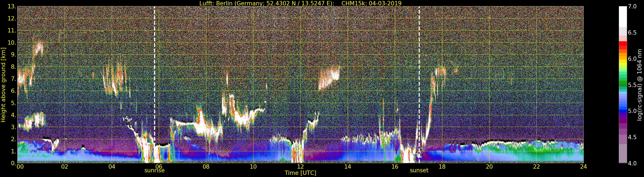This screenshot has width=644, height=177.
Task: Click the x-axis tick label '24'
Action: click(583, 167)
